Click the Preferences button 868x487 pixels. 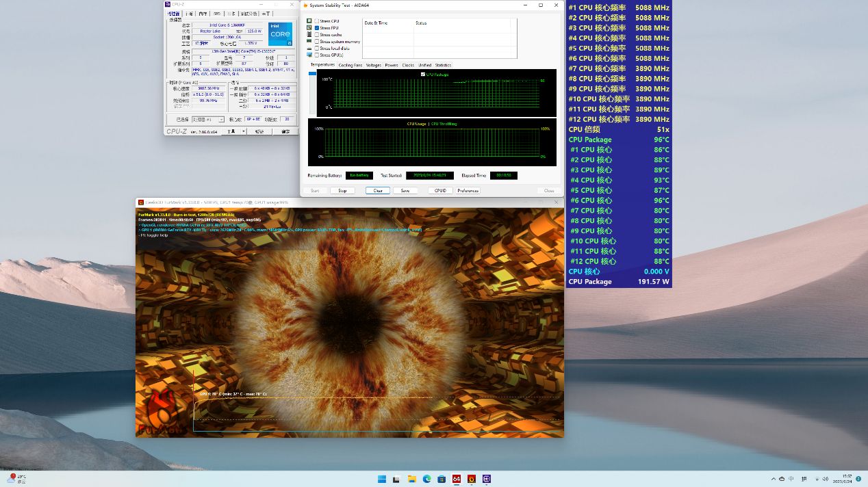[x=468, y=191]
